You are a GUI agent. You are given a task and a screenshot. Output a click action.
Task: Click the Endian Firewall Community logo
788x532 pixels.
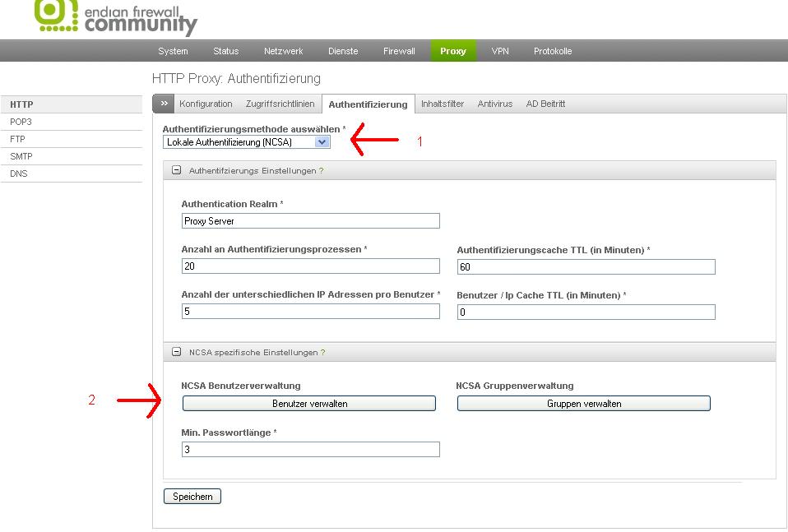(x=115, y=16)
